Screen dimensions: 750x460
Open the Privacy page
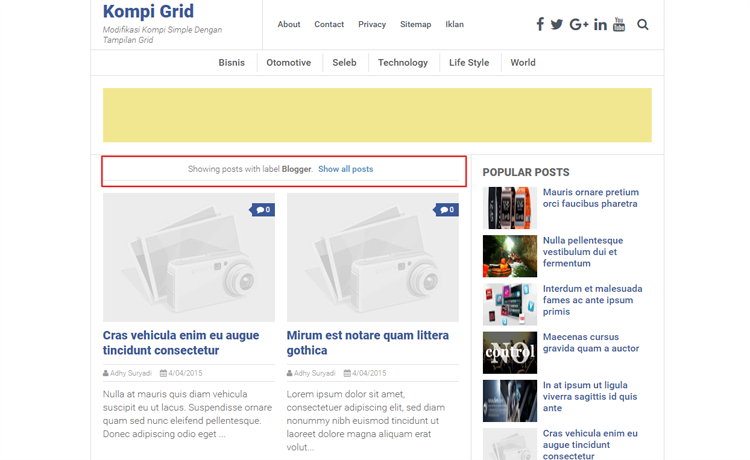tap(372, 24)
